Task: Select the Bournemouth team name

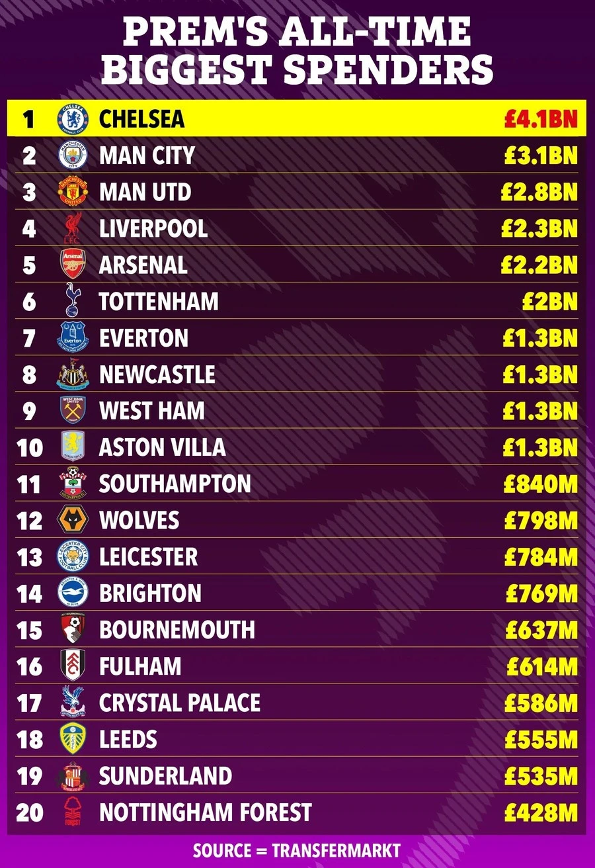Action: [177, 629]
